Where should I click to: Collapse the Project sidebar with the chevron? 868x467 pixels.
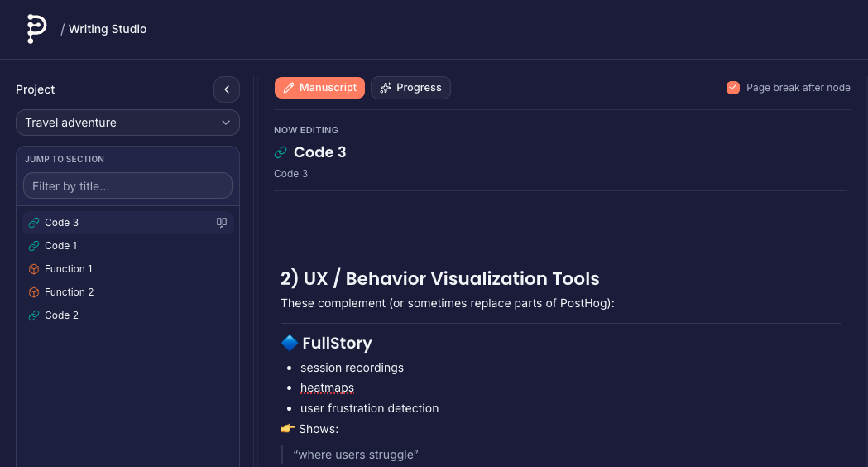click(x=226, y=89)
